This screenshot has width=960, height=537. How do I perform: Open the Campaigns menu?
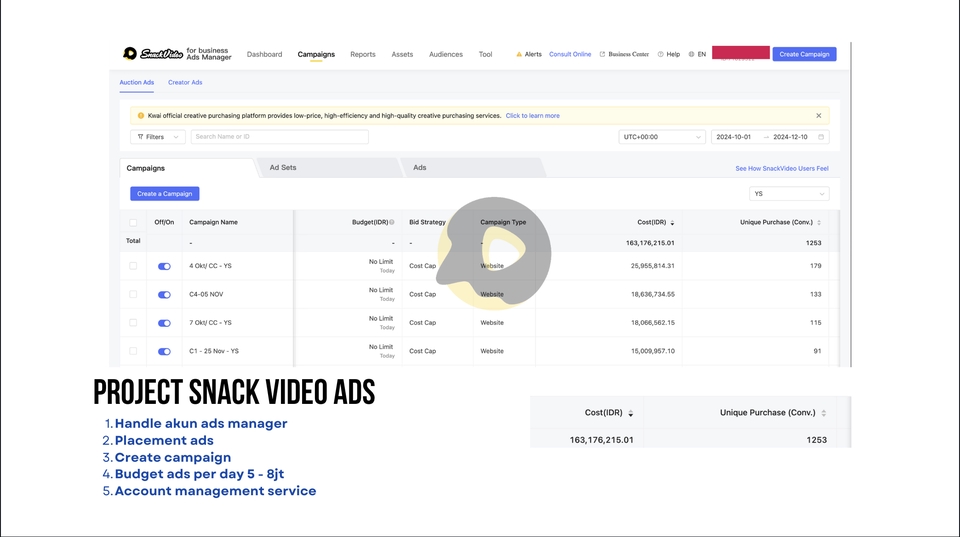[316, 54]
